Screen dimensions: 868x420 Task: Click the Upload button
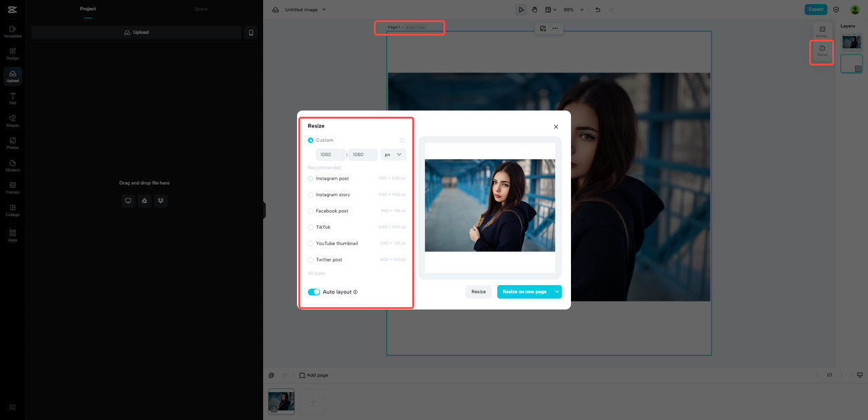[136, 33]
